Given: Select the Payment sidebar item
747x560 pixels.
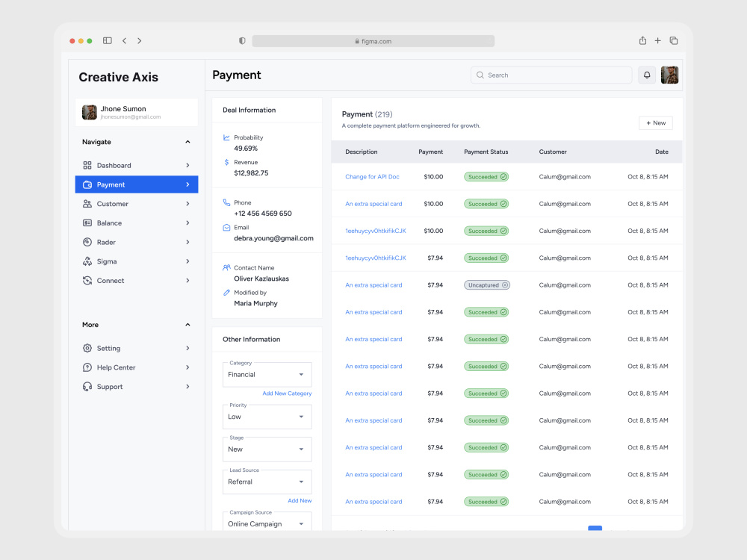Looking at the screenshot, I should pyautogui.click(x=137, y=184).
